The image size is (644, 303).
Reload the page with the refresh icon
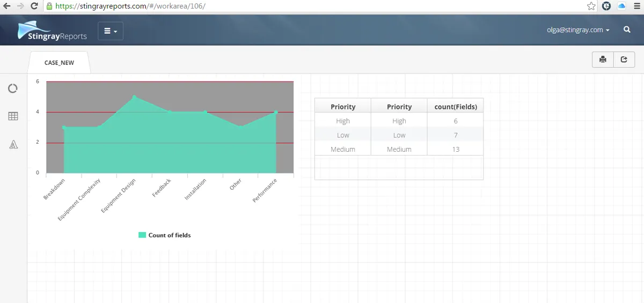[34, 6]
